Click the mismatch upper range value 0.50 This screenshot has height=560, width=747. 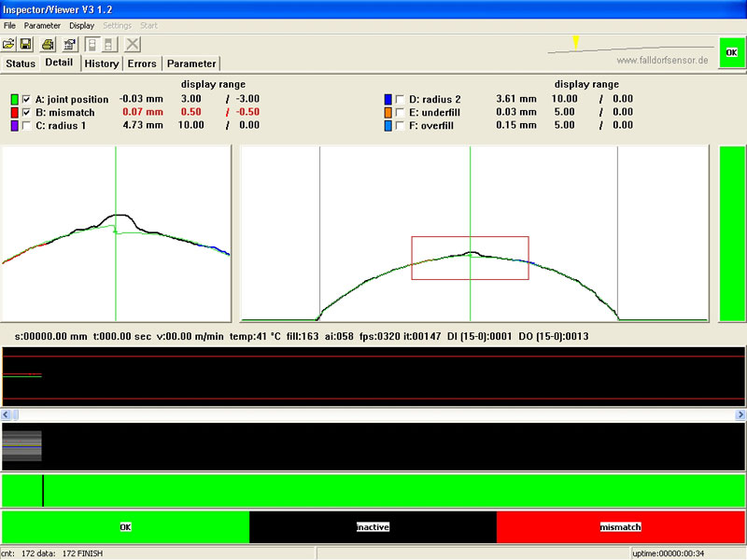[x=191, y=112]
